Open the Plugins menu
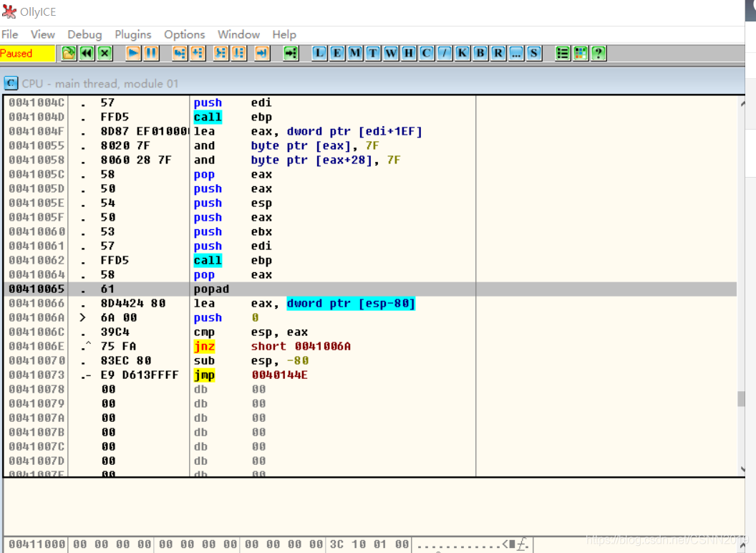756x553 pixels. [x=133, y=34]
